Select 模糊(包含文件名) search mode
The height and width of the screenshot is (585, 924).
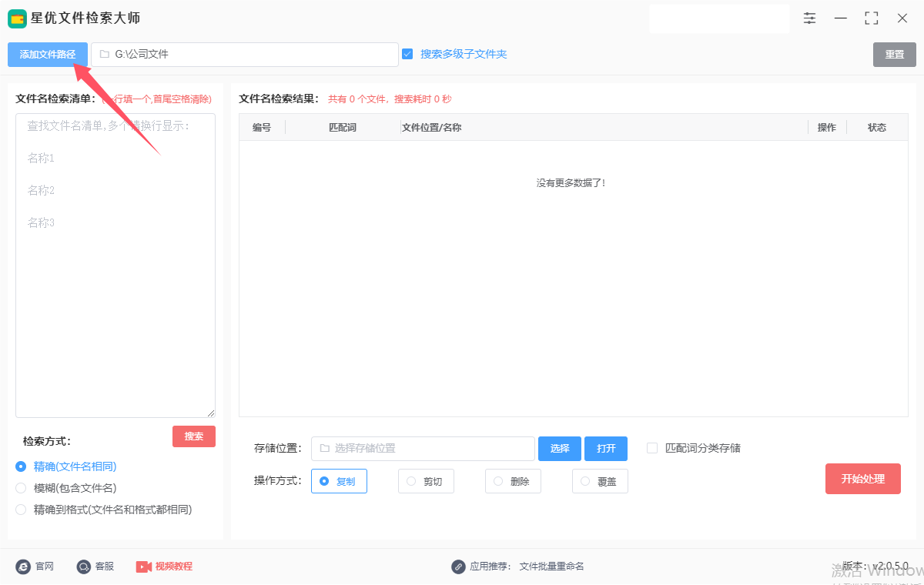21,488
